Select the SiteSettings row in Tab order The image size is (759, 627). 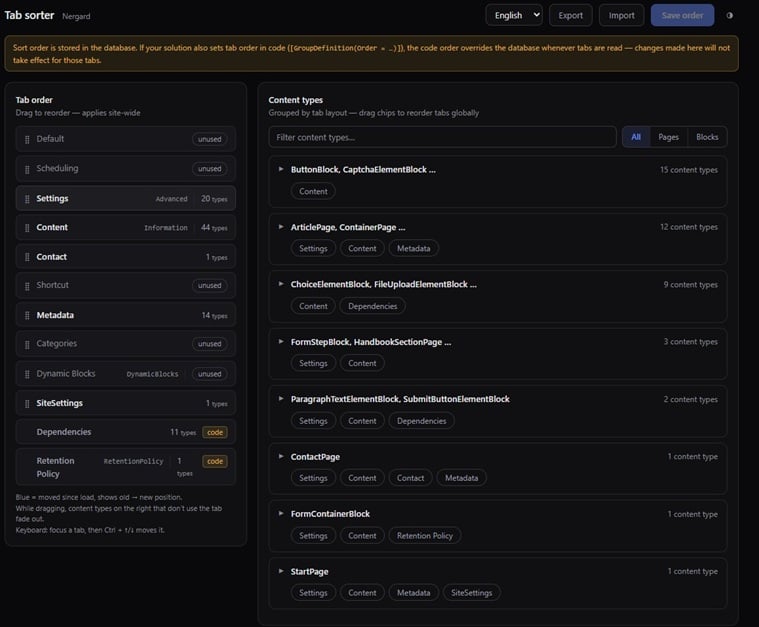(125, 403)
